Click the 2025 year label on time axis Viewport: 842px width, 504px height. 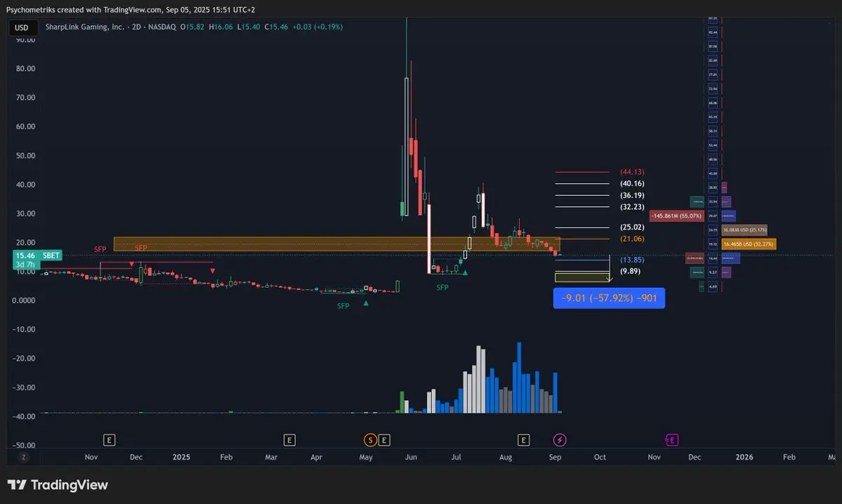coord(181,457)
